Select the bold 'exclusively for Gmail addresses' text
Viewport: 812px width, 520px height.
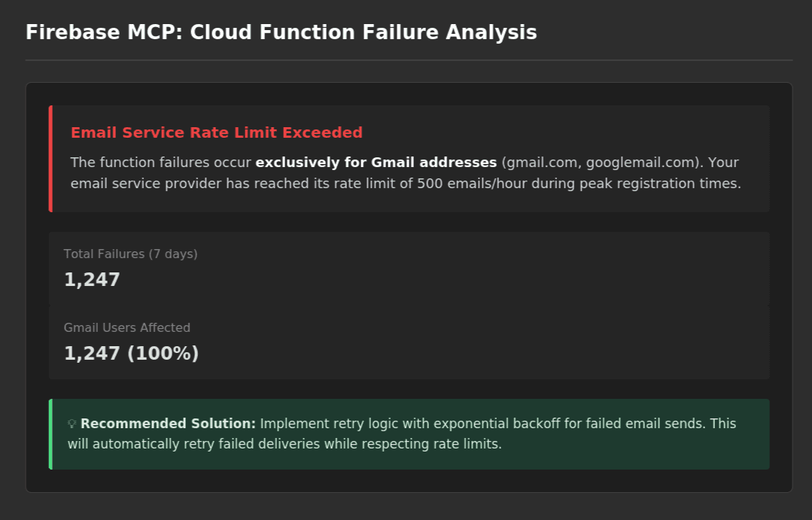pyautogui.click(x=376, y=162)
